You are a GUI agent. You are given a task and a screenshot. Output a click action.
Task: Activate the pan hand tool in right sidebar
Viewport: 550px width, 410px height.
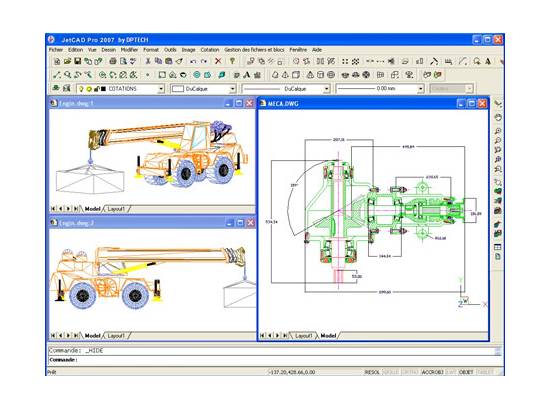(x=498, y=117)
